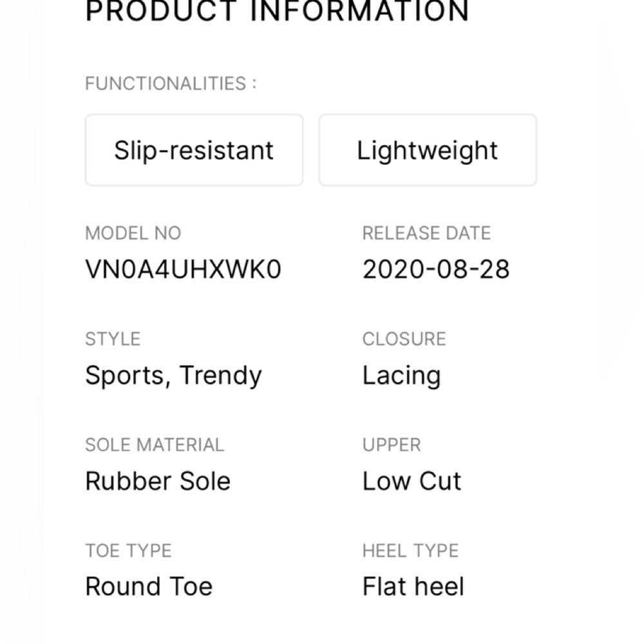Click release date value 2020-08-28

[x=436, y=269]
